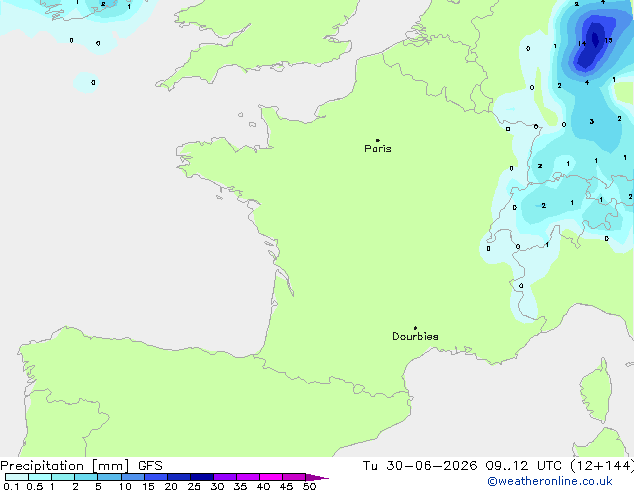Click the date 'Tu 30-06-2026' text

420,466
